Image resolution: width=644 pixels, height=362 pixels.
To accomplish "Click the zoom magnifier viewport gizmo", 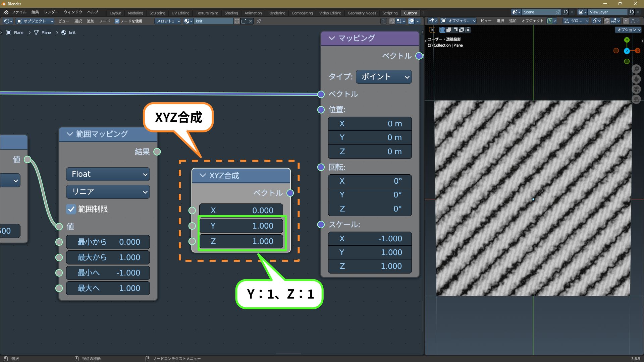I will (636, 69).
